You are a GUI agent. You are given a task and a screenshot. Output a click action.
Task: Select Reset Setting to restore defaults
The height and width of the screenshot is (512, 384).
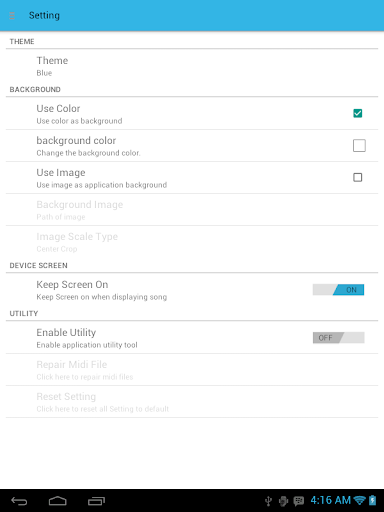click(x=192, y=402)
